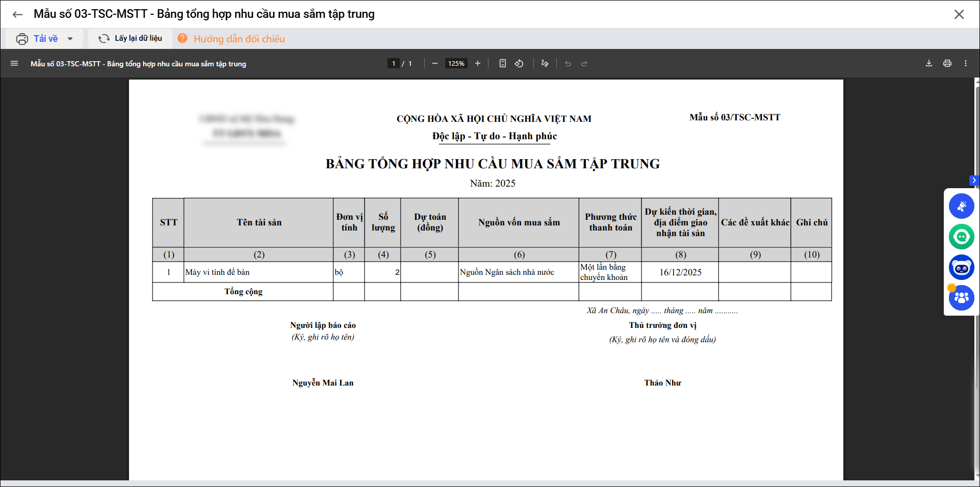Rotate the PDF page counterclockwise
The height and width of the screenshot is (487, 980).
click(x=519, y=64)
